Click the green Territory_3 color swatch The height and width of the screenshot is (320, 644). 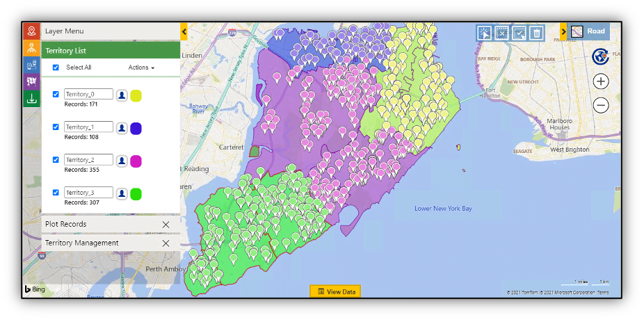point(136,193)
